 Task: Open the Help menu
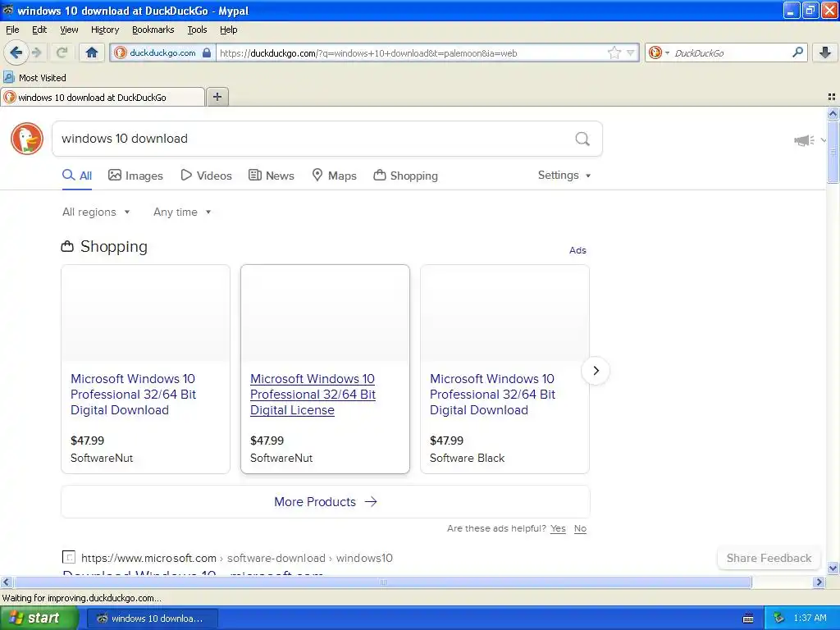click(228, 30)
